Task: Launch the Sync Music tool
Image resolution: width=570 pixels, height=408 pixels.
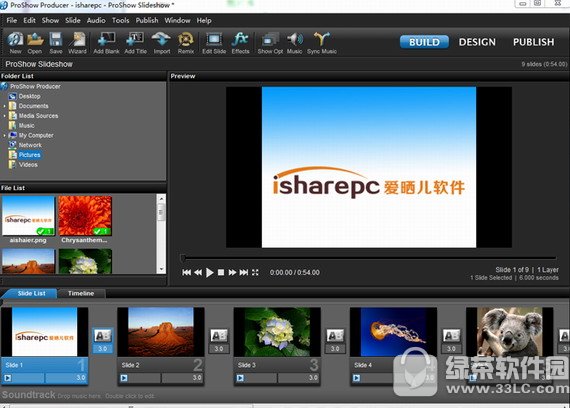Action: [x=322, y=43]
